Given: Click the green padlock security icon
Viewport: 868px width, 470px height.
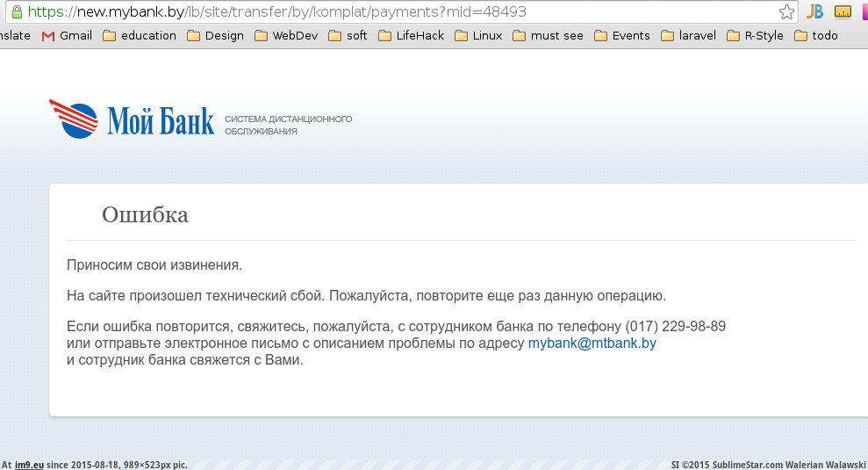Looking at the screenshot, I should click(x=15, y=12).
